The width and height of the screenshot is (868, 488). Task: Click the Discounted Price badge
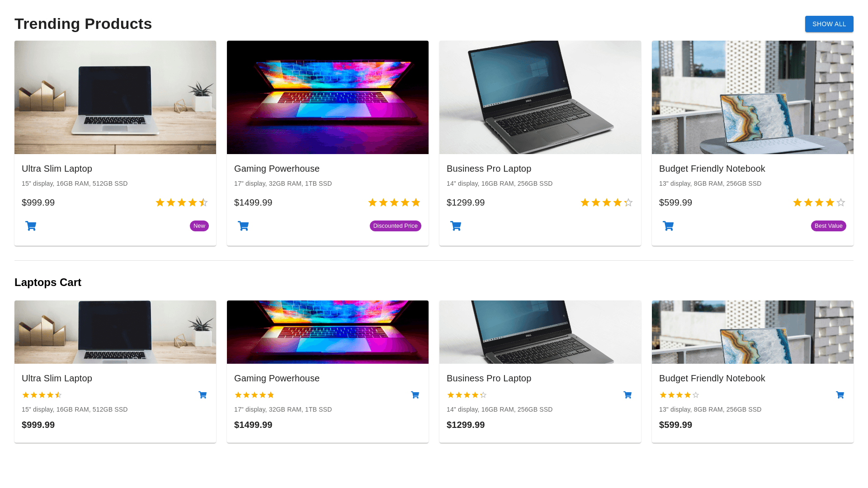pos(395,226)
